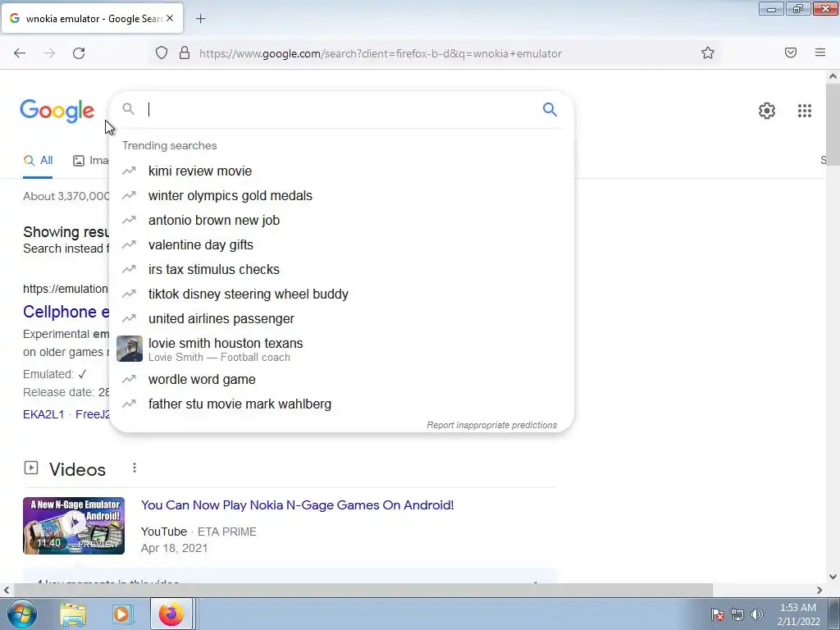This screenshot has height=630, width=840.
Task: Click Report inappropriate predictions link
Action: [492, 425]
